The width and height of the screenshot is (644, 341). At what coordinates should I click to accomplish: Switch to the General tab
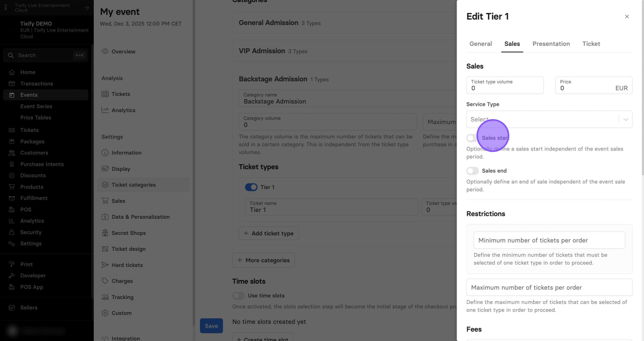(x=480, y=44)
